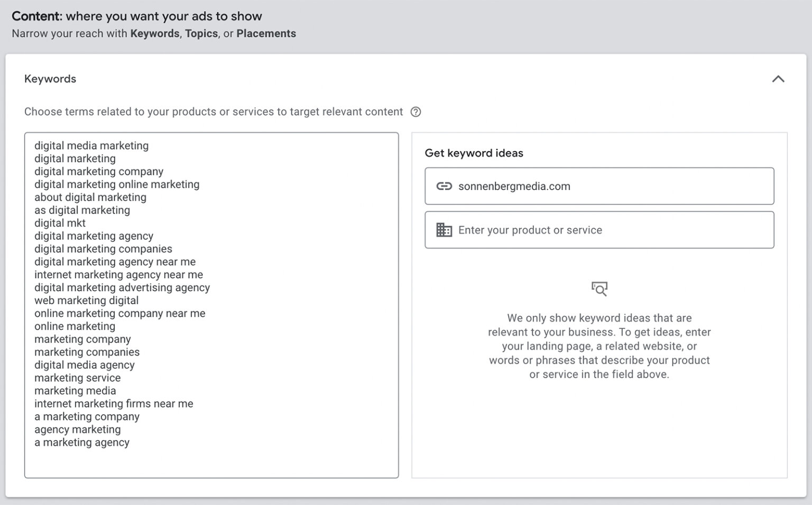The image size is (812, 505).
Task: Click empty space below keywords in textarea
Action: 211,463
